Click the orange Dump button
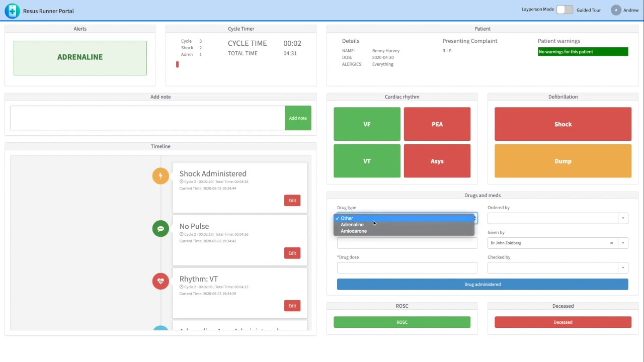The height and width of the screenshot is (362, 644). click(x=562, y=161)
